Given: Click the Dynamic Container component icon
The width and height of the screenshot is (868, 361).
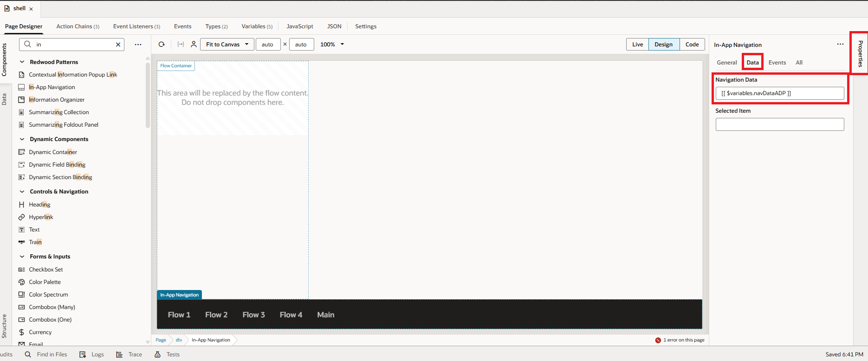Looking at the screenshot, I should pos(21,152).
